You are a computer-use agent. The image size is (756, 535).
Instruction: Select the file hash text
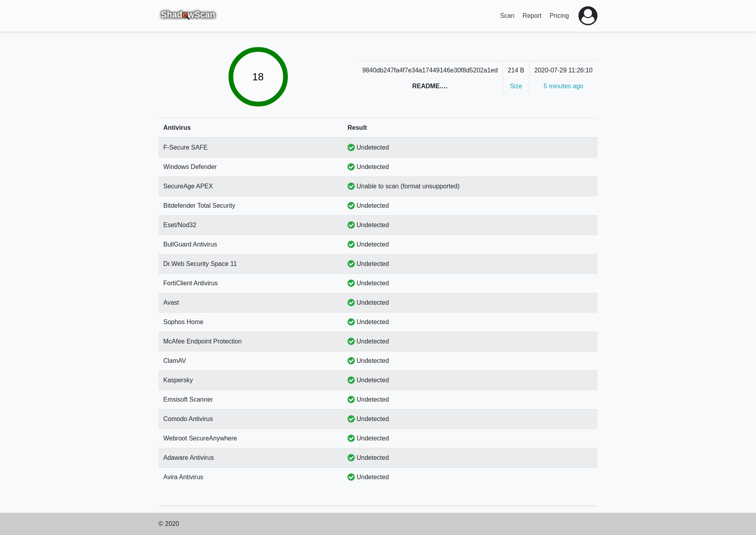430,70
